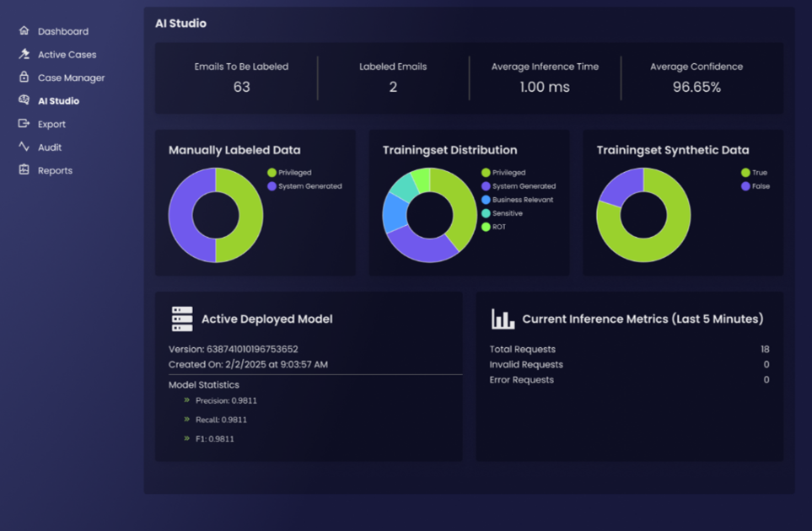Viewport: 812px width, 531px height.
Task: Click the Active Cases running-figure icon
Action: (x=24, y=54)
